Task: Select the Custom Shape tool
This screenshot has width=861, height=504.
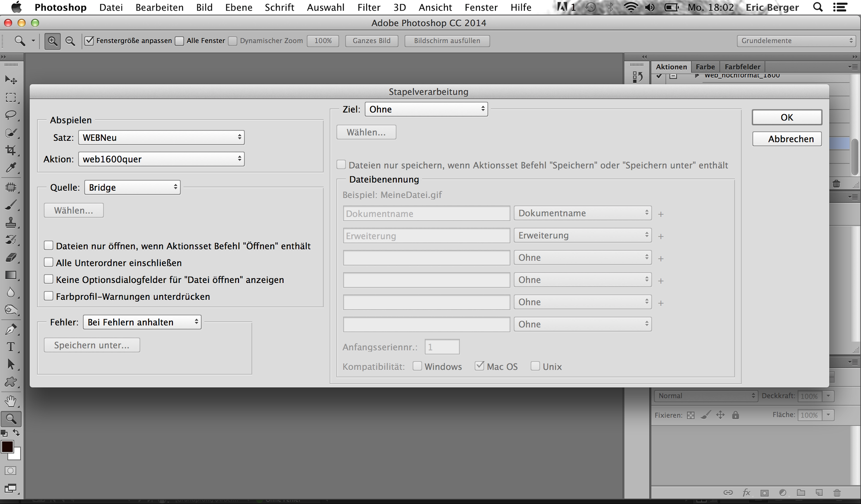Action: coord(11,382)
